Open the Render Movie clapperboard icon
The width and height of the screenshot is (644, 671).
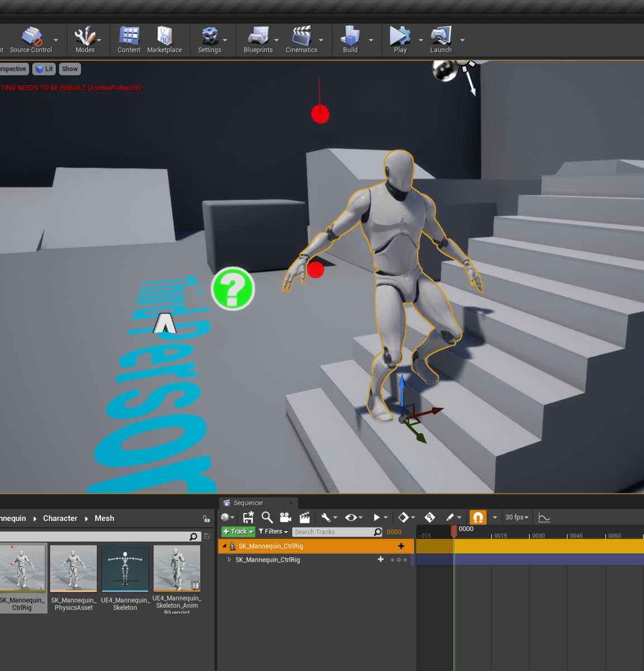pyautogui.click(x=304, y=517)
